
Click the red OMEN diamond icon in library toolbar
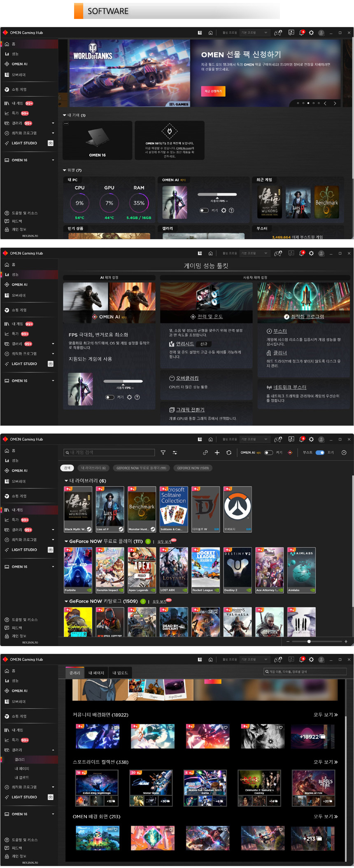tap(290, 452)
